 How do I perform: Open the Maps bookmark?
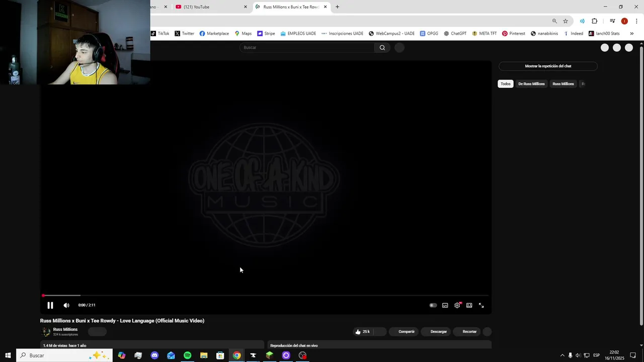point(244,34)
